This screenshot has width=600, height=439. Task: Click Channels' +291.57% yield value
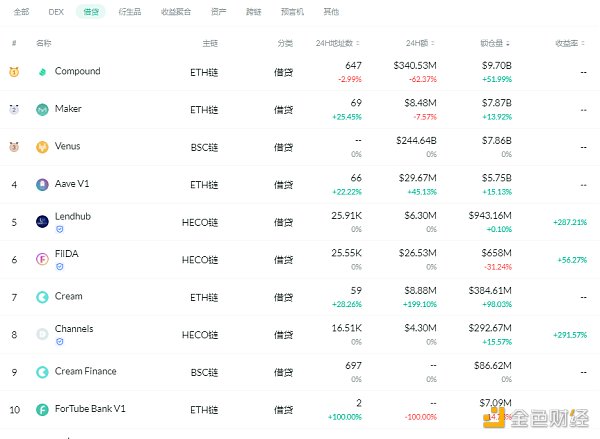[x=570, y=335]
